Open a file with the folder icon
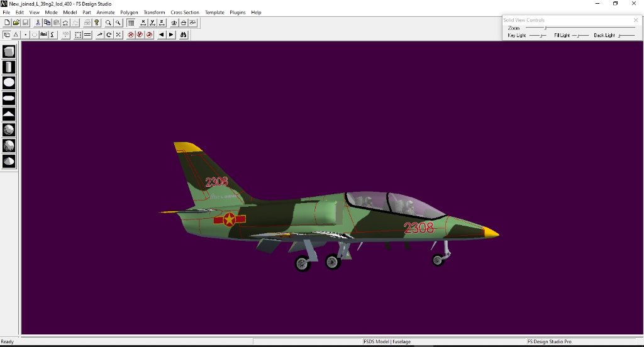 [x=16, y=23]
